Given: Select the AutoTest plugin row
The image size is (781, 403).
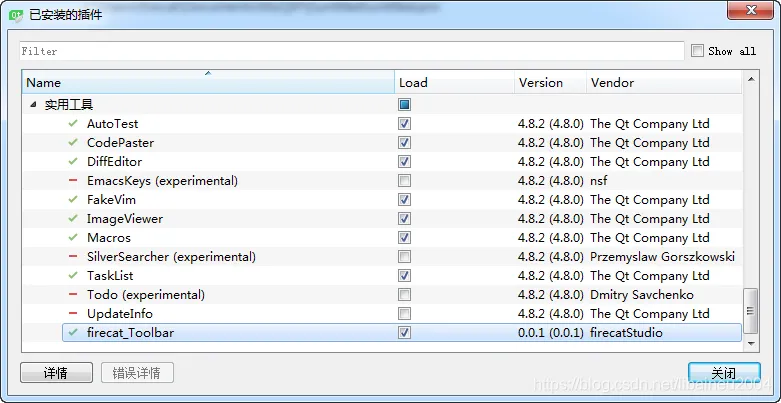Looking at the screenshot, I should pos(382,124).
